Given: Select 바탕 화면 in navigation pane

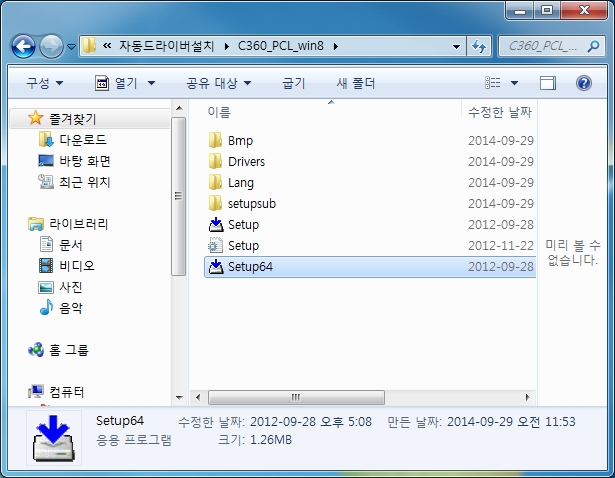Looking at the screenshot, I should pyautogui.click(x=84, y=161).
